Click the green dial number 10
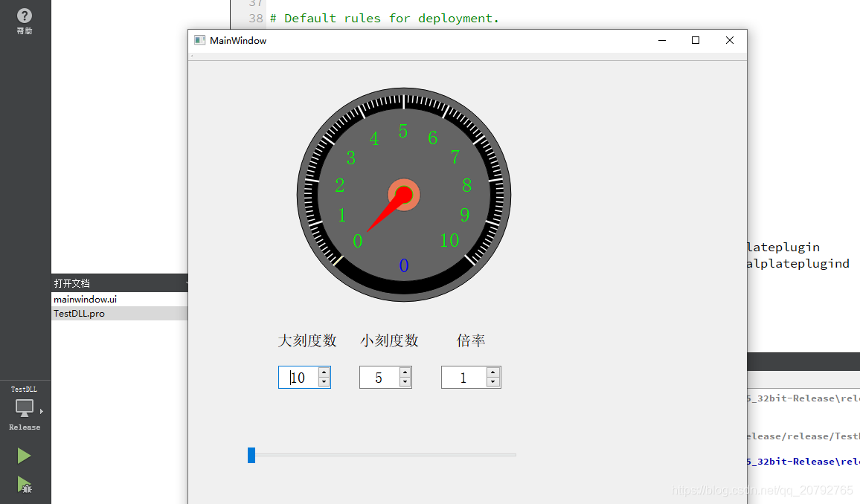 [450, 240]
